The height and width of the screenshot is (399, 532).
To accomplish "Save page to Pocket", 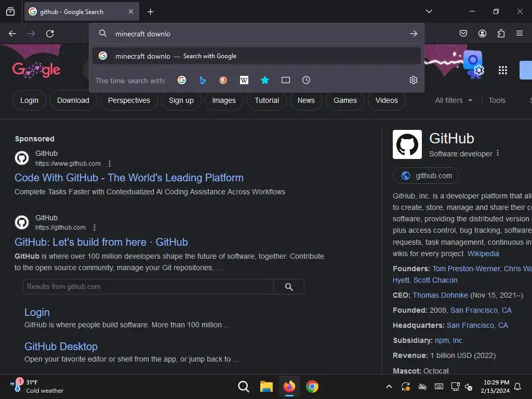I will (463, 33).
